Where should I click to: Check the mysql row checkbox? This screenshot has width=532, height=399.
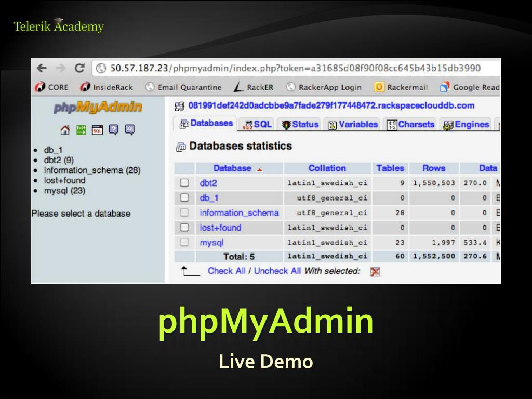184,242
